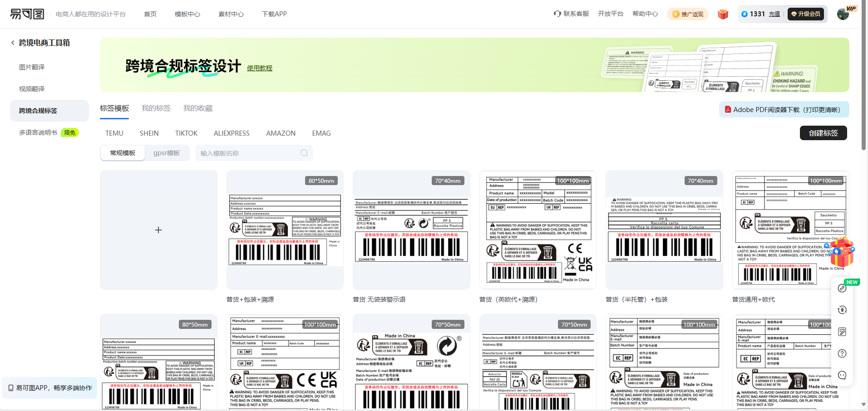Open the feedback note icon in floating sidebar
868x411 pixels.
click(x=842, y=332)
